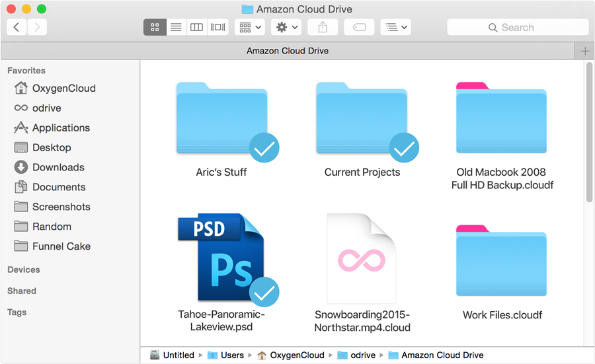Click the Current Projects name label
The width and height of the screenshot is (595, 364).
coord(362,172)
